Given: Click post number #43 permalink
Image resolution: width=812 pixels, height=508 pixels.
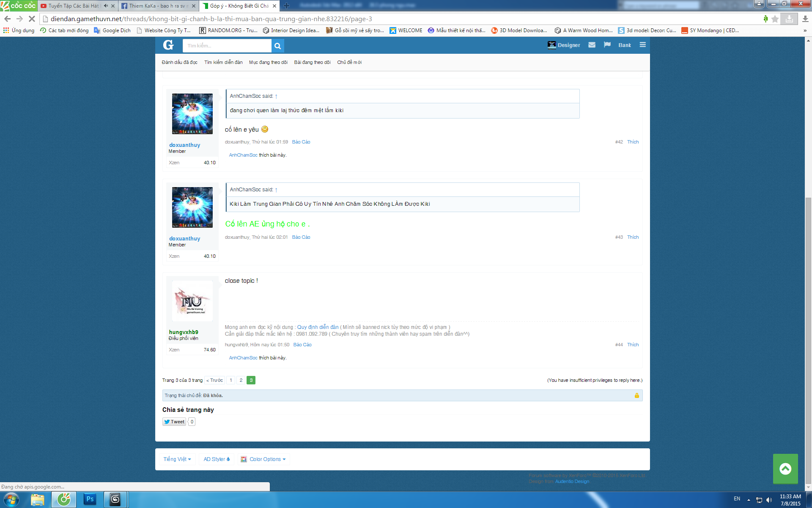Looking at the screenshot, I should [x=619, y=237].
